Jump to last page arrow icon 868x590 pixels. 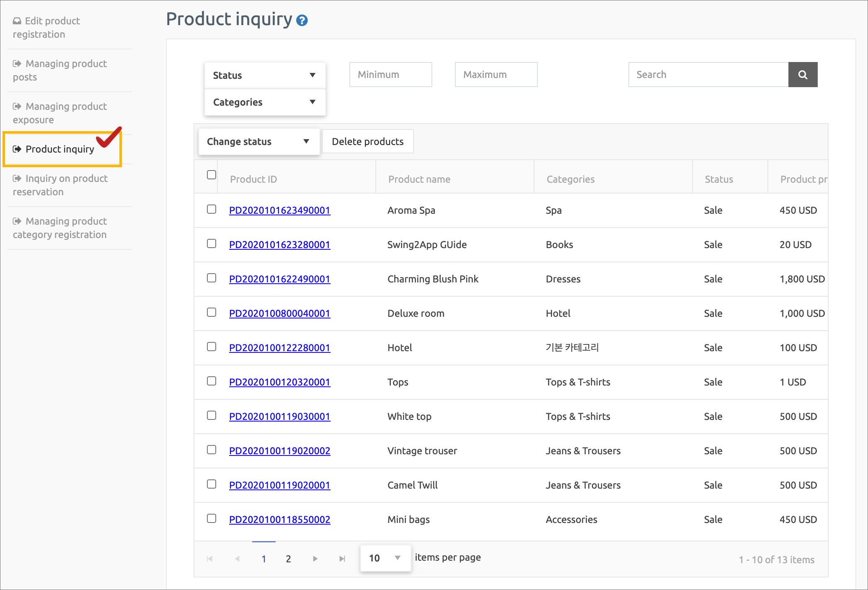point(342,559)
